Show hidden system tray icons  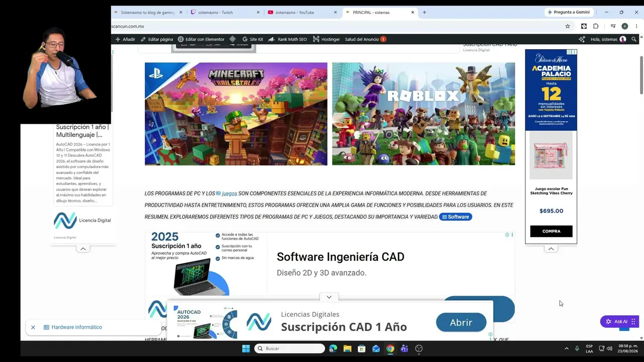(567, 348)
